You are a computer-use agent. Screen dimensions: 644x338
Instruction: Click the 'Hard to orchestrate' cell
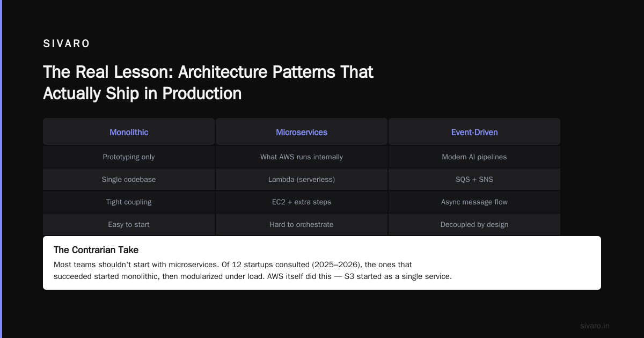coord(302,224)
